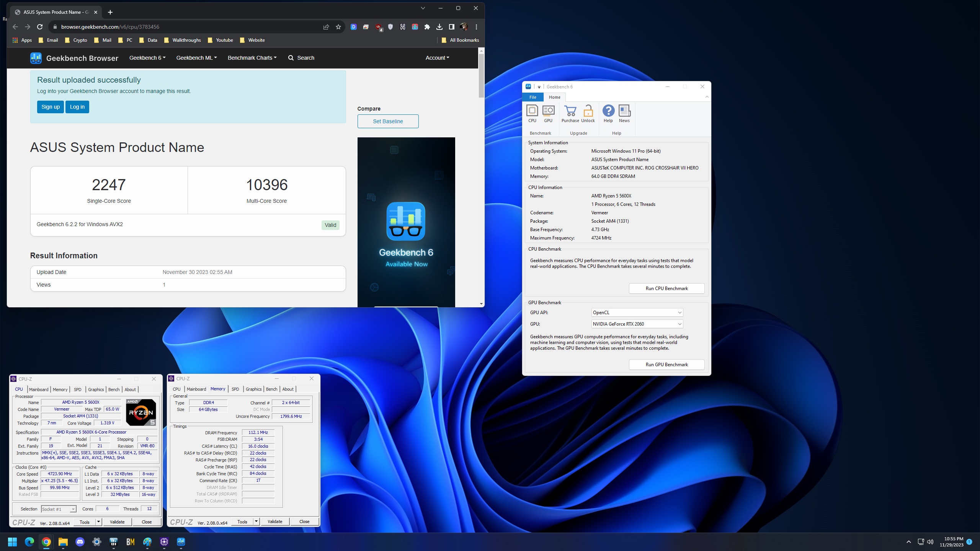Image resolution: width=980 pixels, height=551 pixels.
Task: Open the Socket #1 selection dropdown in CPU-Z
Action: tap(59, 509)
